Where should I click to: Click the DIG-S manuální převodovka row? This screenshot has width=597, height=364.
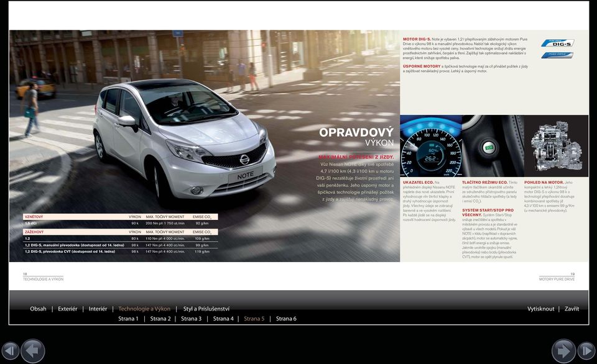[x=120, y=245]
